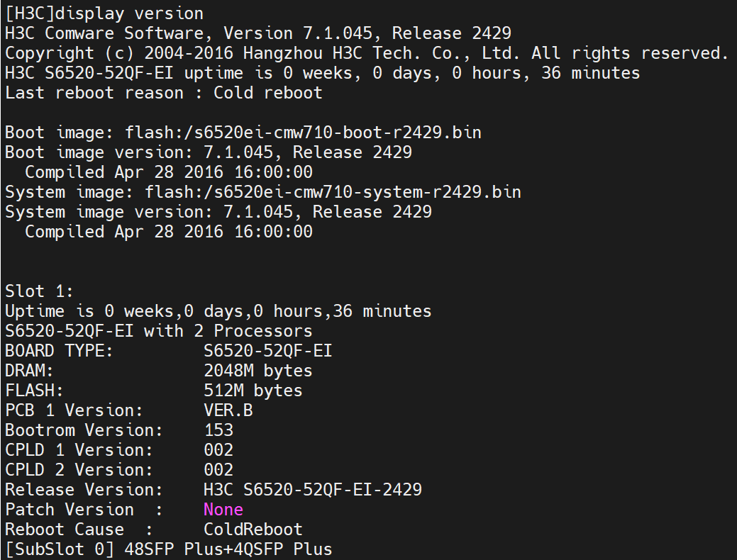Screen dimensions: 737x560
Task: Click the system image path s6520ei-cmw710-system-r2429.bin
Action: [333, 192]
